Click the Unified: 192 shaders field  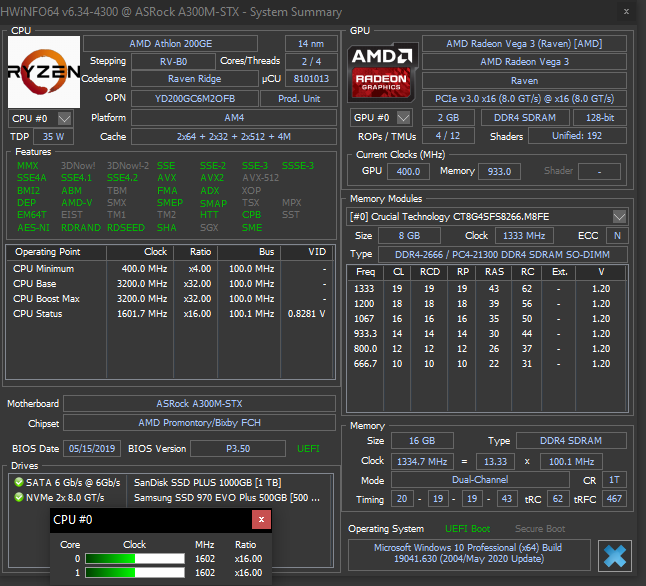click(x=577, y=136)
